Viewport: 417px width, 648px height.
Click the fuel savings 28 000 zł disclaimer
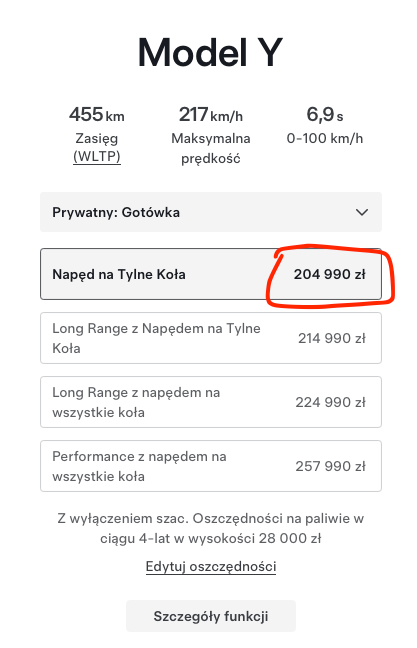click(211, 528)
